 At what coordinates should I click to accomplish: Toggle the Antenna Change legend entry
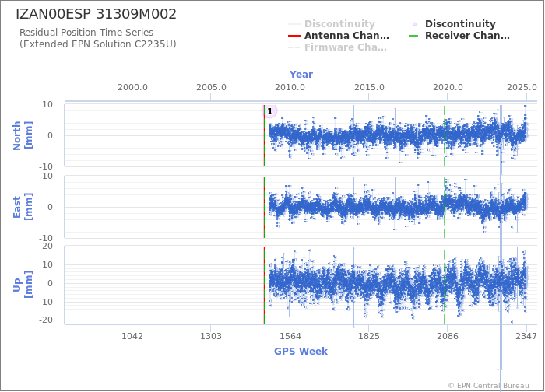[339, 36]
